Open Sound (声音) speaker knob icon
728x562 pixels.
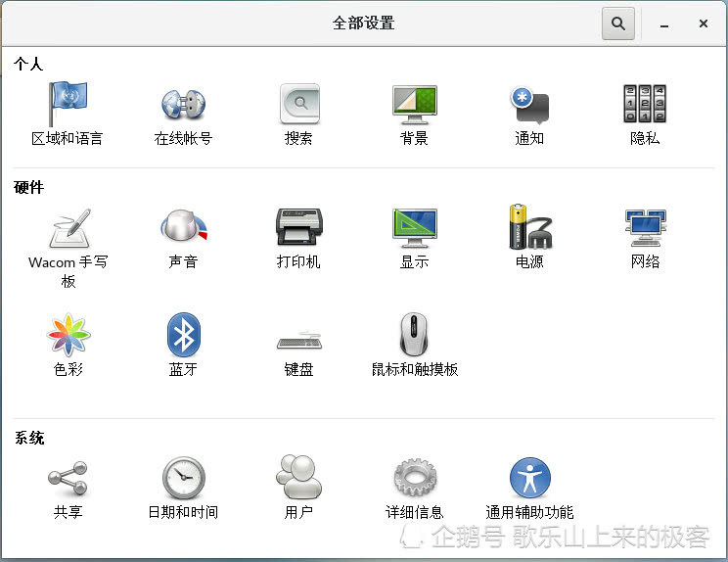click(184, 225)
